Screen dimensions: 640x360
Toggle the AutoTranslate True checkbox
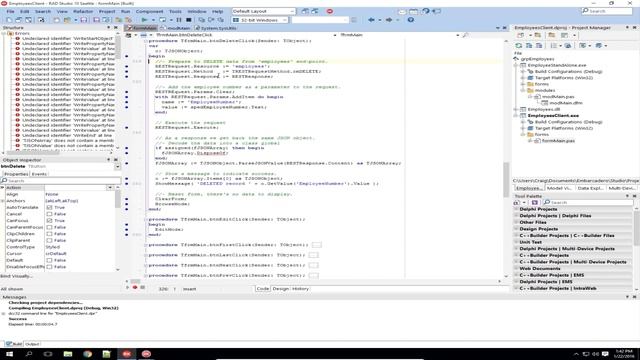tap(49, 207)
